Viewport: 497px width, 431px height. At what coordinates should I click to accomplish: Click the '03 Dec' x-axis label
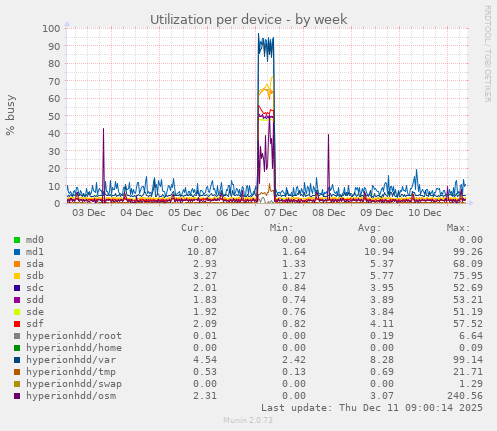(89, 213)
